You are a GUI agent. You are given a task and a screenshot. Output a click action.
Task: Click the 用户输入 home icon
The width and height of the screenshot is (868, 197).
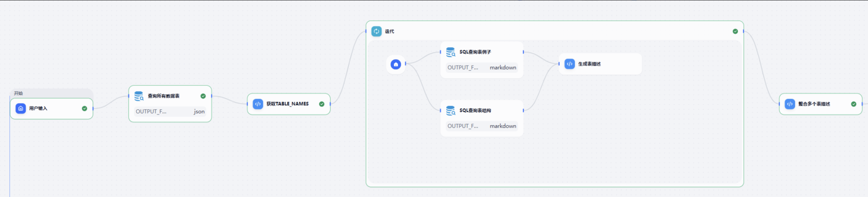pos(21,108)
